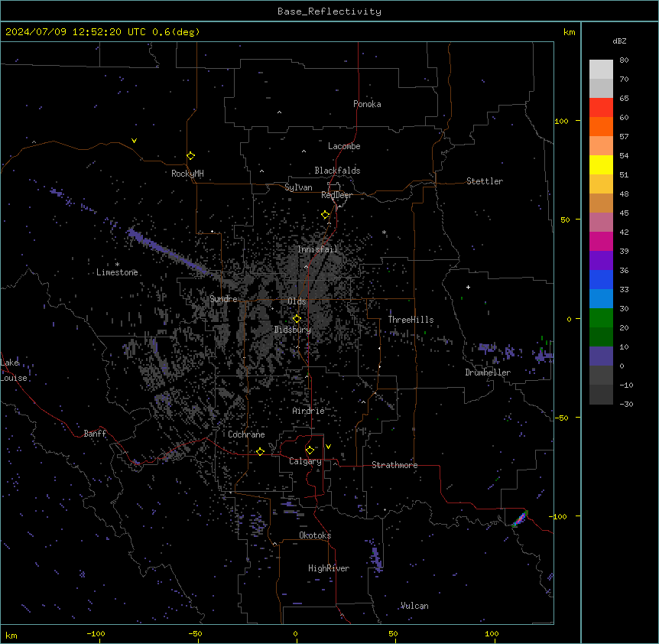659x644 pixels.
Task: Select the green swatch between 30 and 20
Action: [601, 318]
